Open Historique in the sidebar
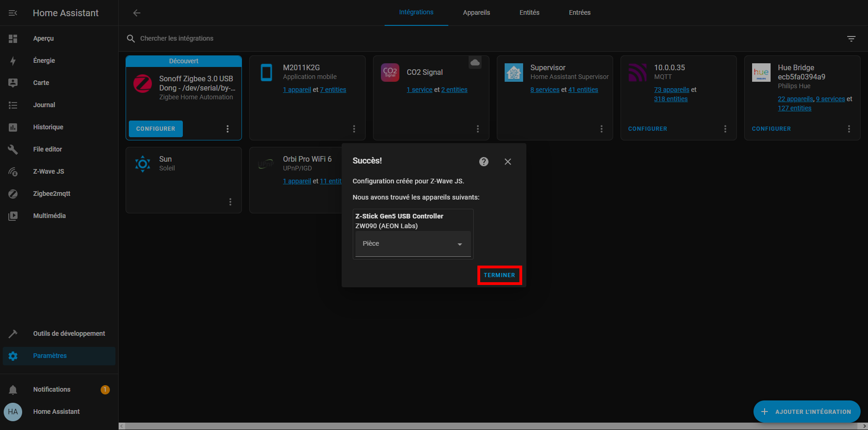Image resolution: width=868 pixels, height=430 pixels. click(59, 127)
